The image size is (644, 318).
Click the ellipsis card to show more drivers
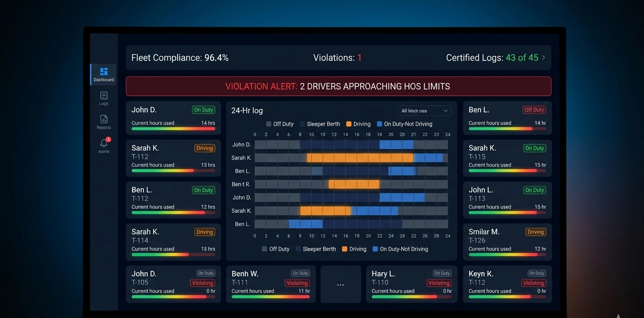click(x=340, y=284)
